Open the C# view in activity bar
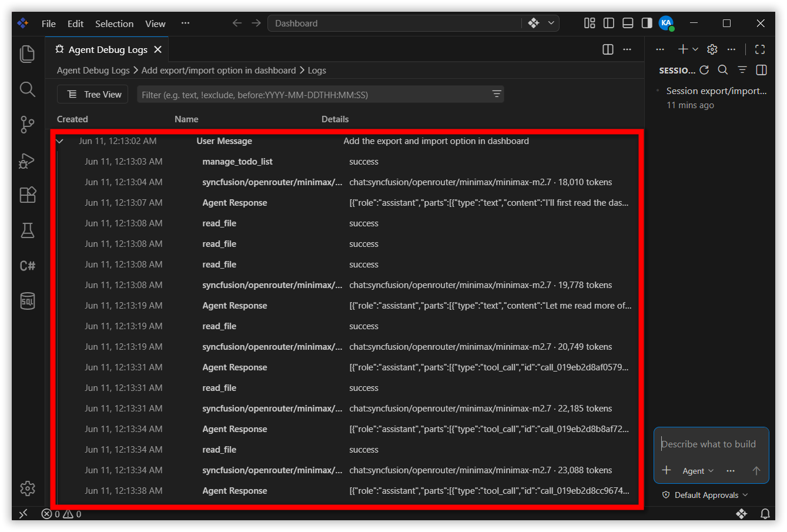The image size is (787, 532). [x=28, y=266]
